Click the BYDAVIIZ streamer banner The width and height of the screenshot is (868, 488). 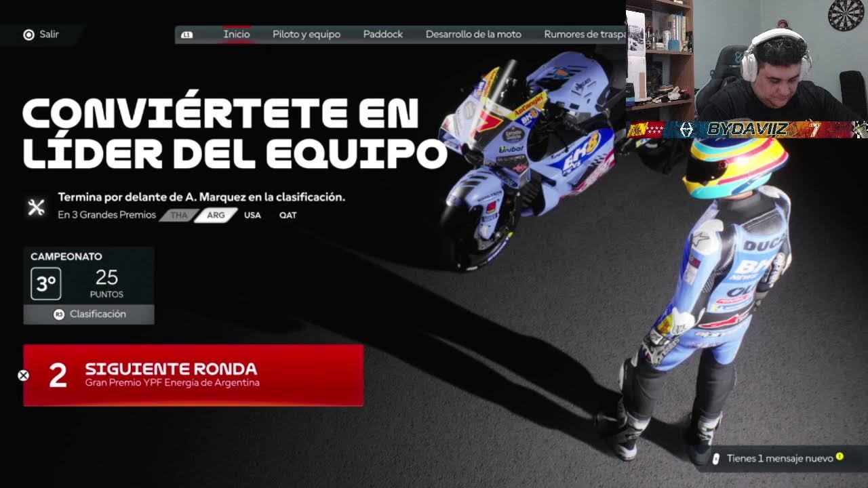click(747, 129)
